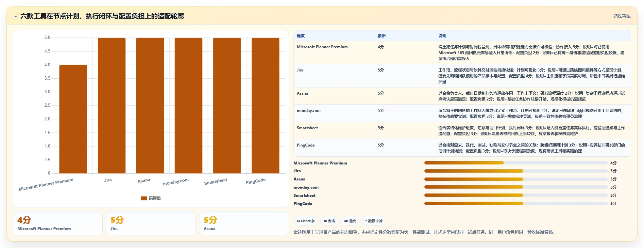Image resolution: width=644 pixels, height=248 pixels.
Task: Open the 4分 Microsoft Planner Premium data card
Action: click(58, 223)
